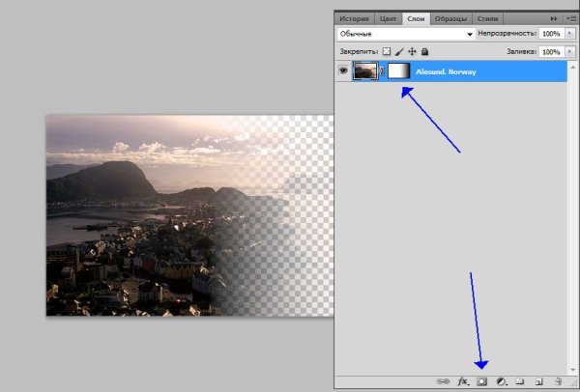
Task: Click the add layer mask icon
Action: [481, 381]
